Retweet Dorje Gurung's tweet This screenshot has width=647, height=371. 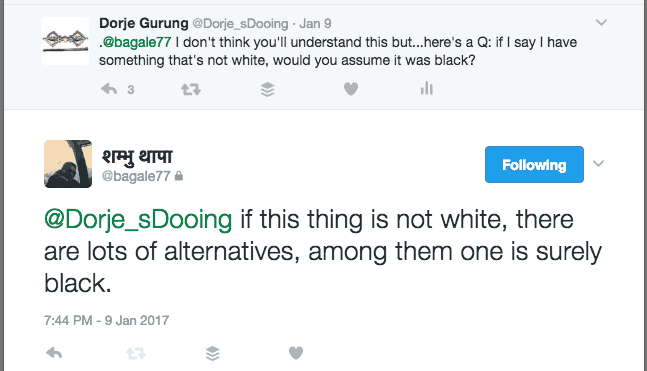click(191, 89)
